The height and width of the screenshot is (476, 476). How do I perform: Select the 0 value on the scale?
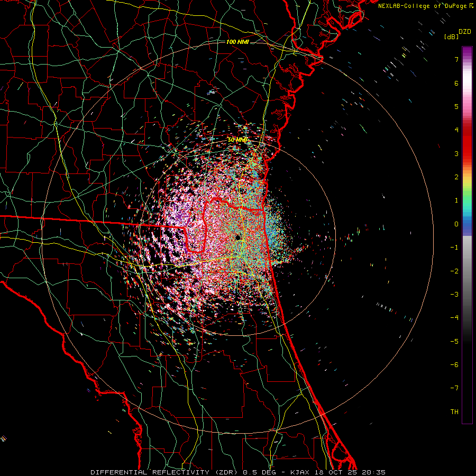(x=456, y=224)
